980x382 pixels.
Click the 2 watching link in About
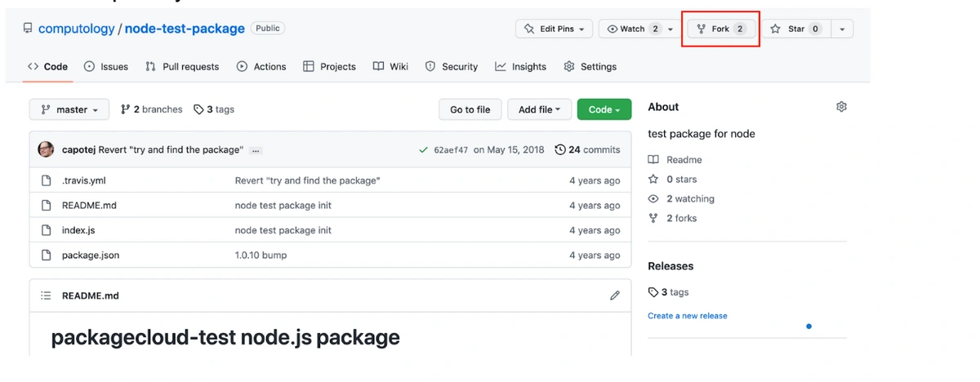coord(681,199)
